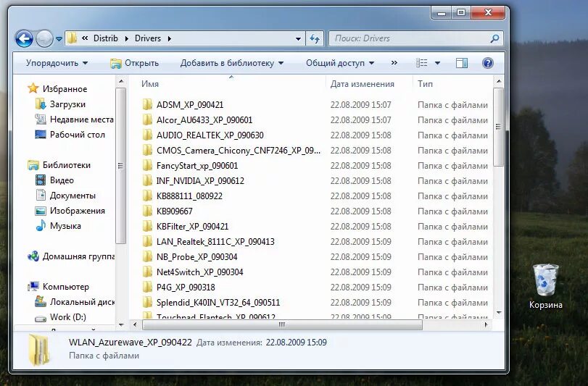Select folder icon of FancyStart_xp_090601
This screenshot has width=588, height=386.
coord(147,166)
